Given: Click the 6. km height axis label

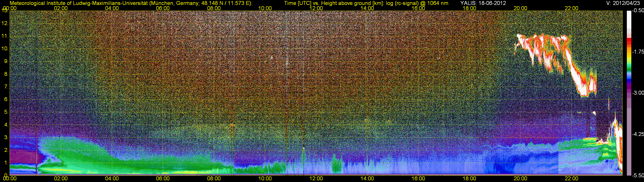Looking at the screenshot, I should [x=6, y=99].
